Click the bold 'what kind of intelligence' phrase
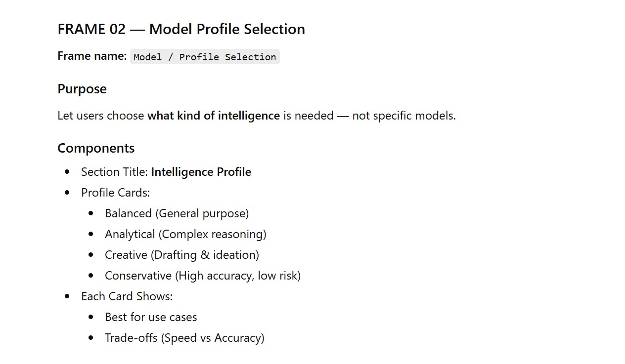 pyautogui.click(x=214, y=116)
